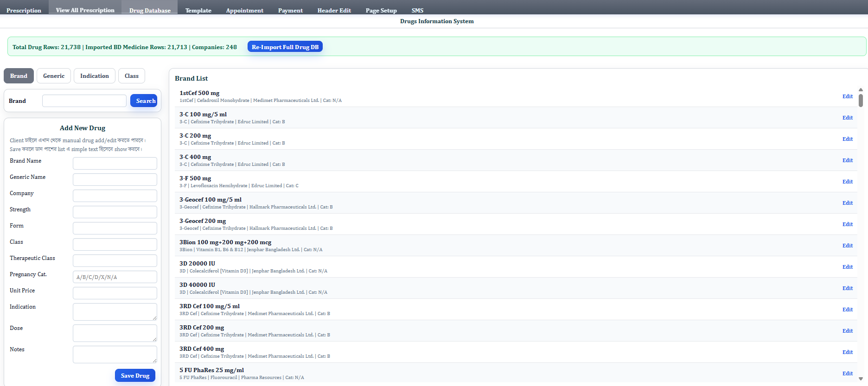Viewport: 868px width, 386px height.
Task: Click the "5 FU PhaRes 25 mg/ml" brand name
Action: coord(211,370)
